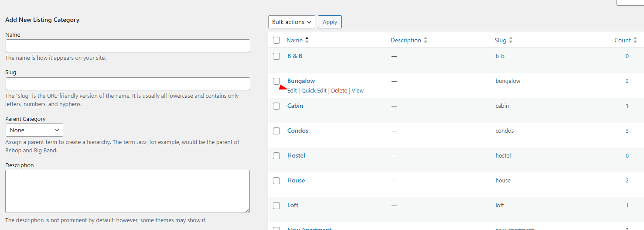The height and width of the screenshot is (230, 644).
Task: Click Edit under Bungalow
Action: tap(292, 91)
